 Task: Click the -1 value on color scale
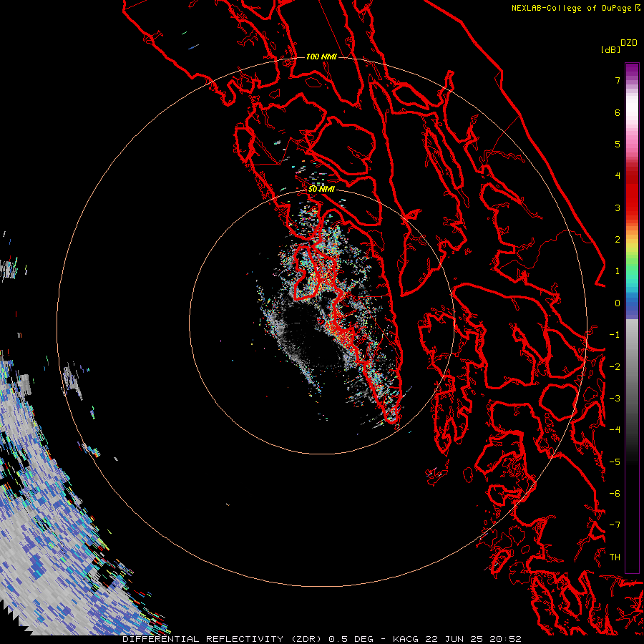pos(615,335)
